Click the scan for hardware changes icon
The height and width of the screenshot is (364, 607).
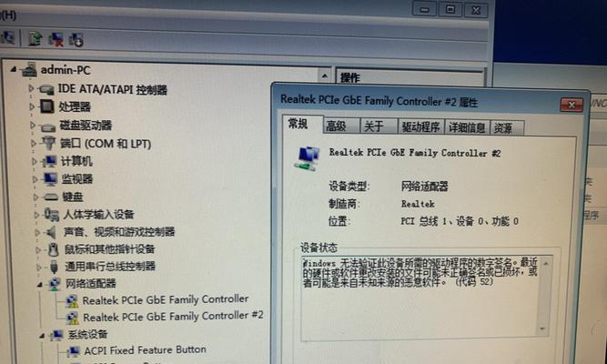coord(76,39)
